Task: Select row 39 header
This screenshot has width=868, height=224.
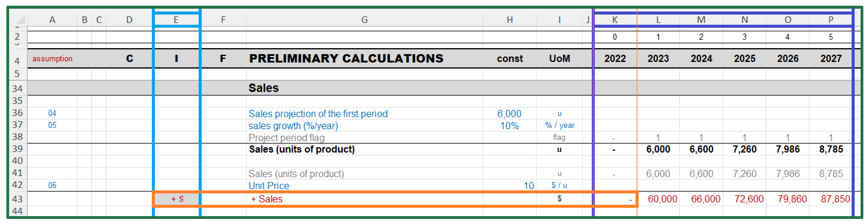Action: 17,149
